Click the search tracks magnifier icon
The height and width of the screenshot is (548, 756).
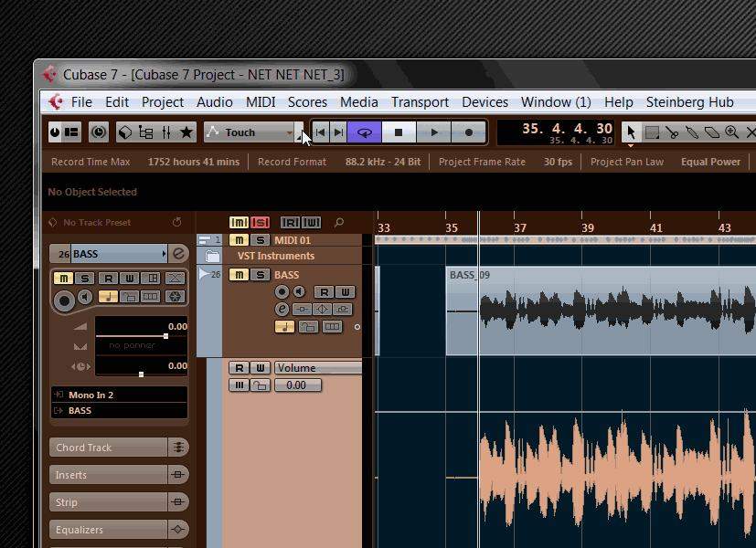click(339, 222)
